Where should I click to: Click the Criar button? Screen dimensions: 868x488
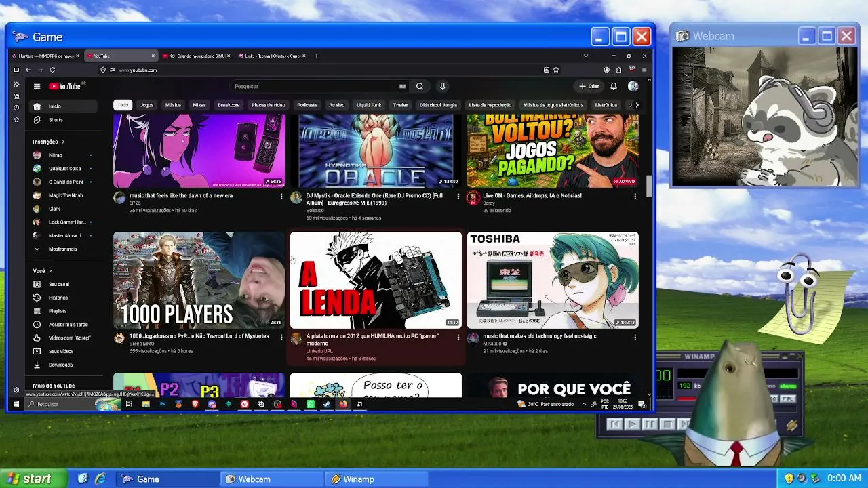click(x=589, y=86)
